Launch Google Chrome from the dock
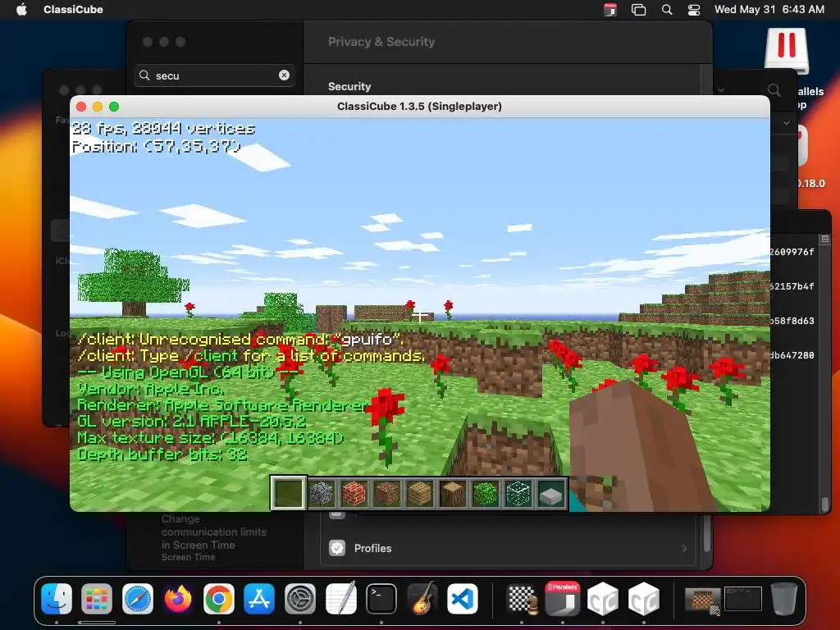This screenshot has width=840, height=630. point(218,598)
